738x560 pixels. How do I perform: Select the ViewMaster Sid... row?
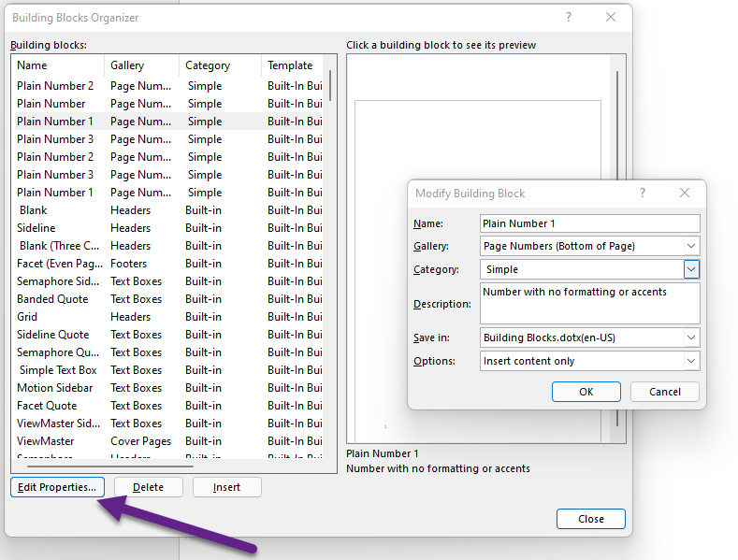pos(169,424)
